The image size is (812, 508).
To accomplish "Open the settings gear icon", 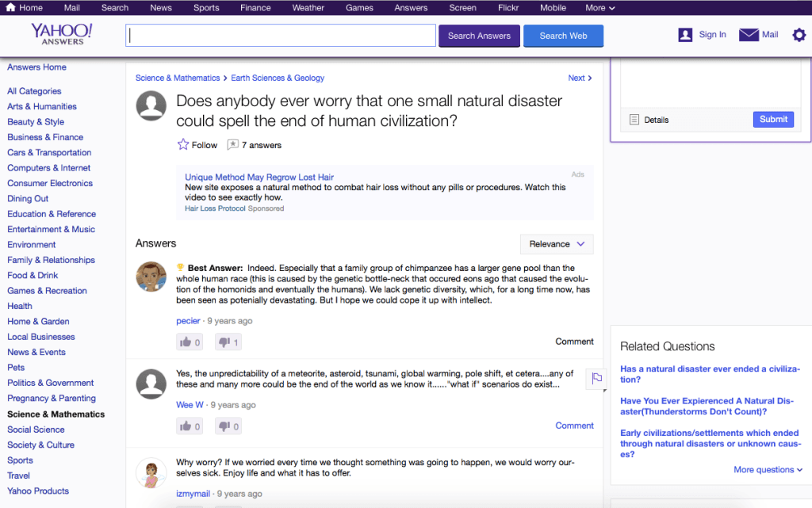I will tap(799, 35).
